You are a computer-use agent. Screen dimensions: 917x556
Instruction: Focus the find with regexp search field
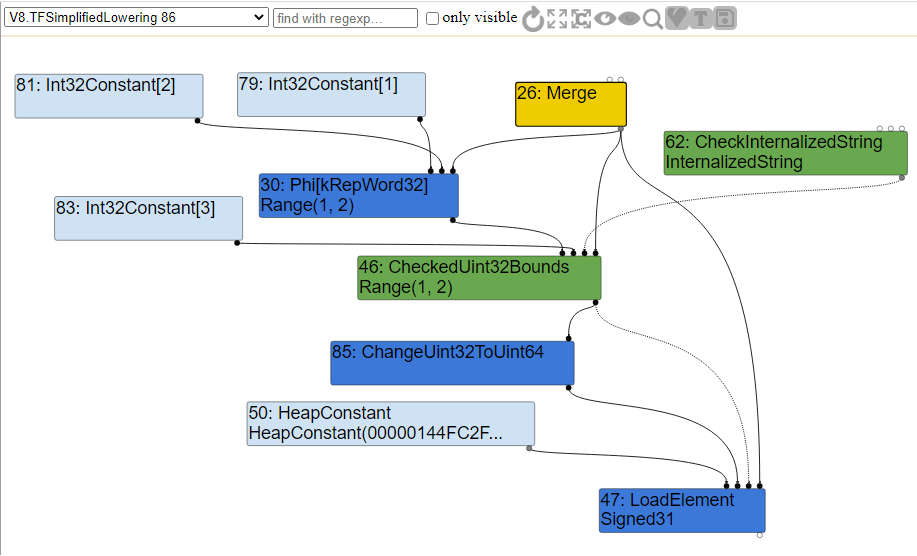click(345, 18)
